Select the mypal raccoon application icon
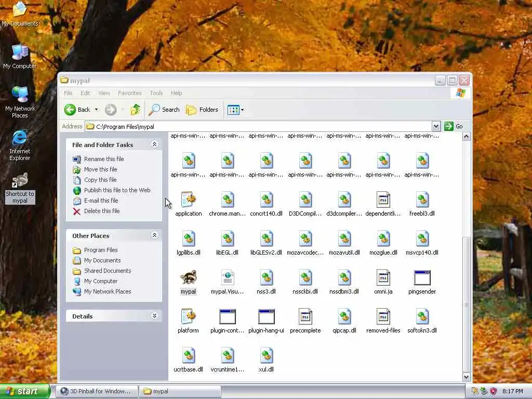Viewport: 532px width, 399px height. [188, 277]
